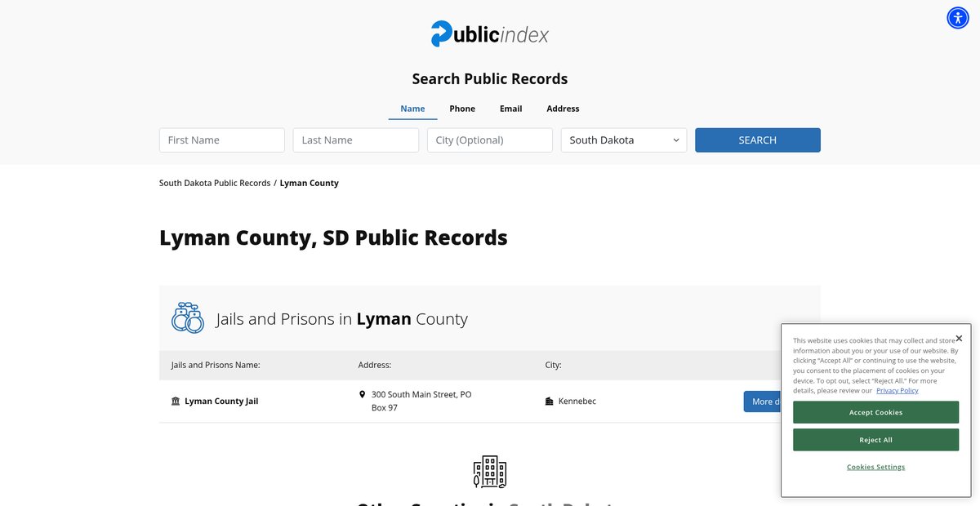Switch to the Email search tab
Viewport: 980px width, 506px height.
(x=511, y=109)
